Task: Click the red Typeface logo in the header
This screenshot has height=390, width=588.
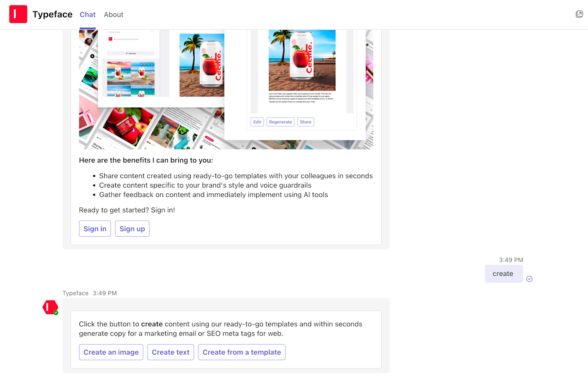Action: point(18,14)
